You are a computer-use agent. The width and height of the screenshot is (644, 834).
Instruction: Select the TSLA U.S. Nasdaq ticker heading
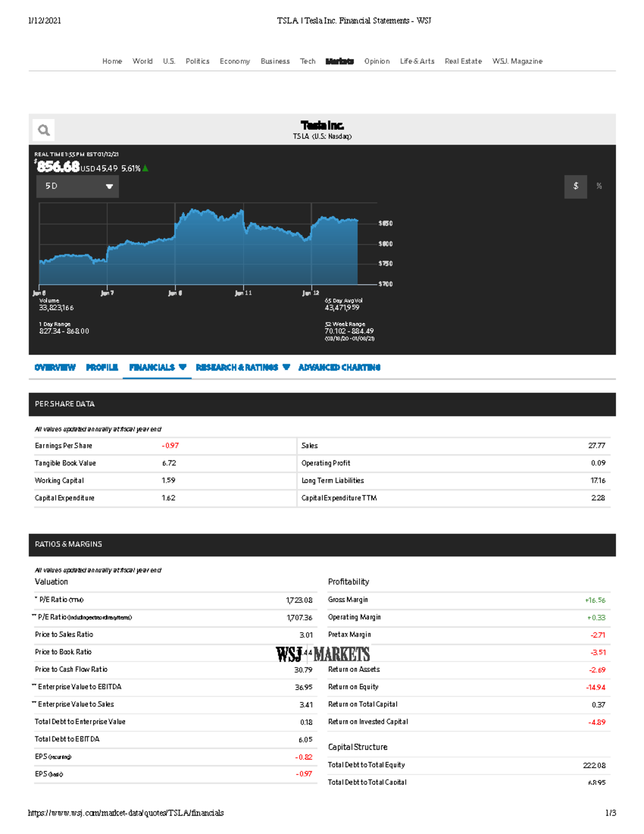[321, 136]
